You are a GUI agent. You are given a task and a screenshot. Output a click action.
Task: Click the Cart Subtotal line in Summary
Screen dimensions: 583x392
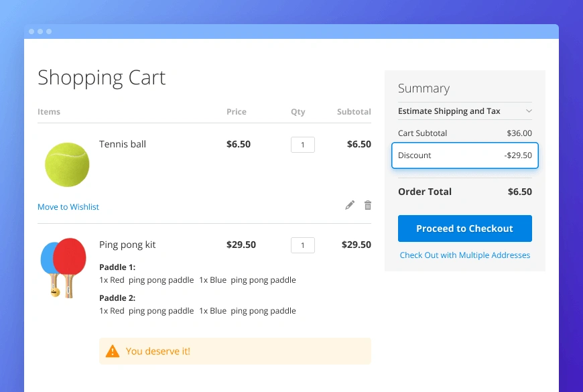click(465, 133)
